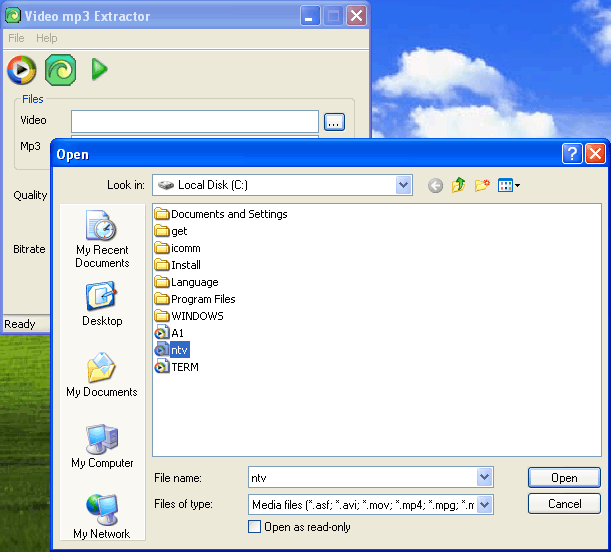Image resolution: width=611 pixels, height=552 pixels.
Task: Select the ntv media file in list
Action: coord(172,350)
